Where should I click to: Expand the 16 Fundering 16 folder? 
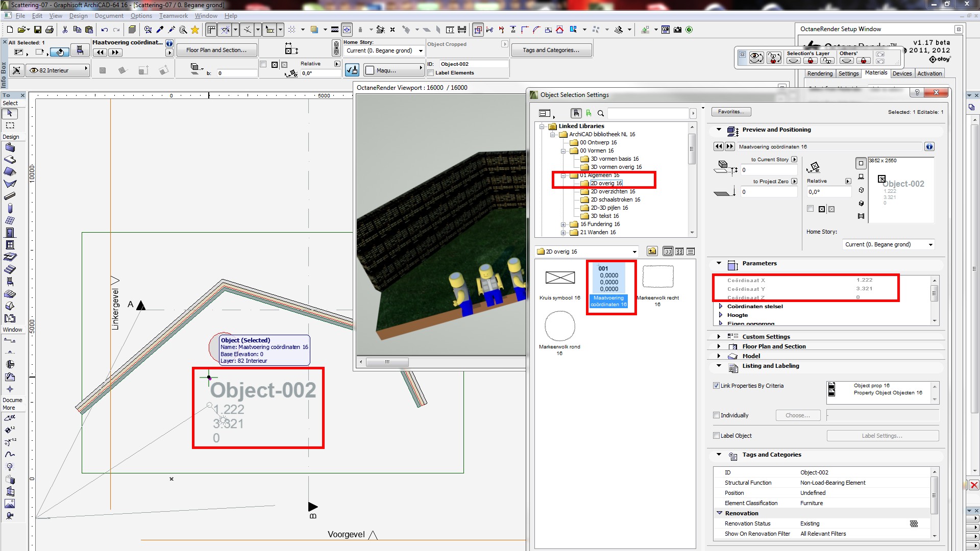[x=563, y=224]
